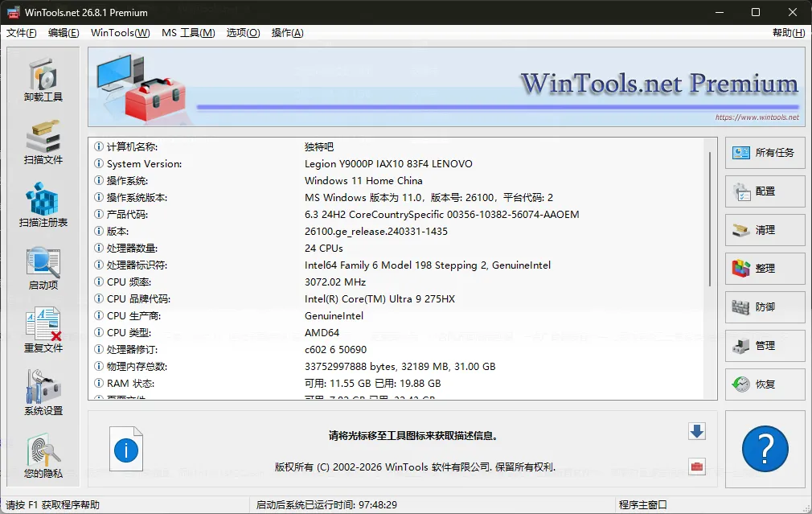This screenshot has height=514, width=812.
Task: Click the info icon beside RAM 状态
Action: click(98, 384)
